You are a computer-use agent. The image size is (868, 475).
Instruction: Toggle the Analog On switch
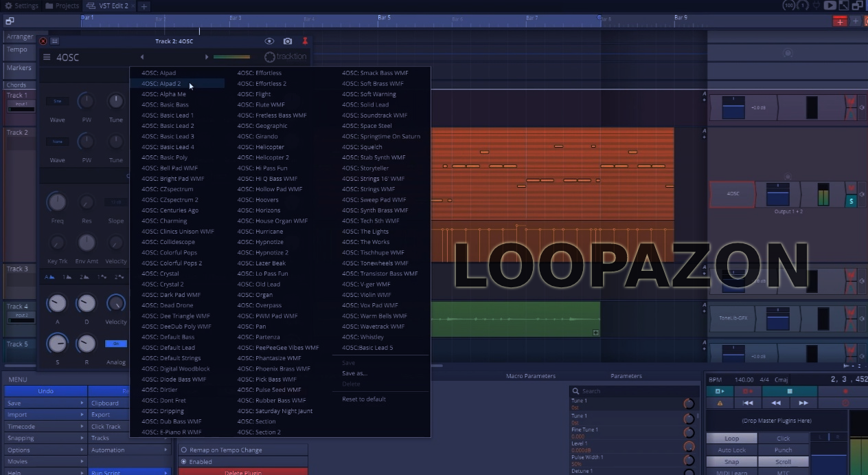coord(116,344)
